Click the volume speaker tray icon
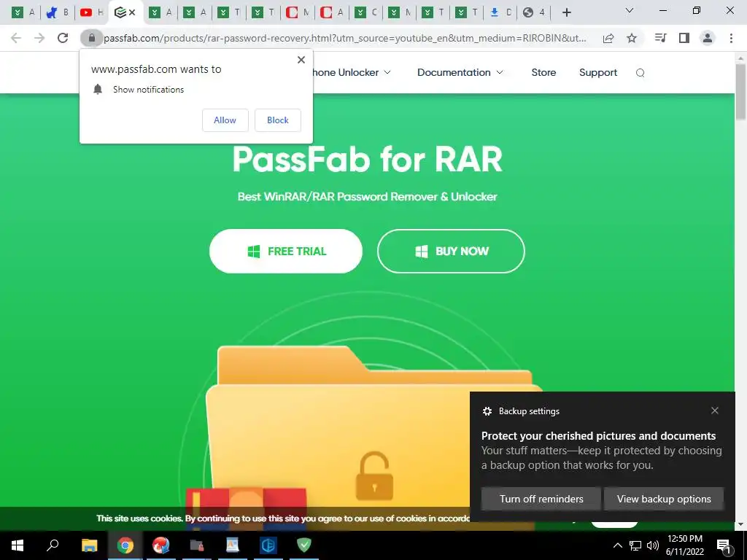747x560 pixels. [x=653, y=545]
